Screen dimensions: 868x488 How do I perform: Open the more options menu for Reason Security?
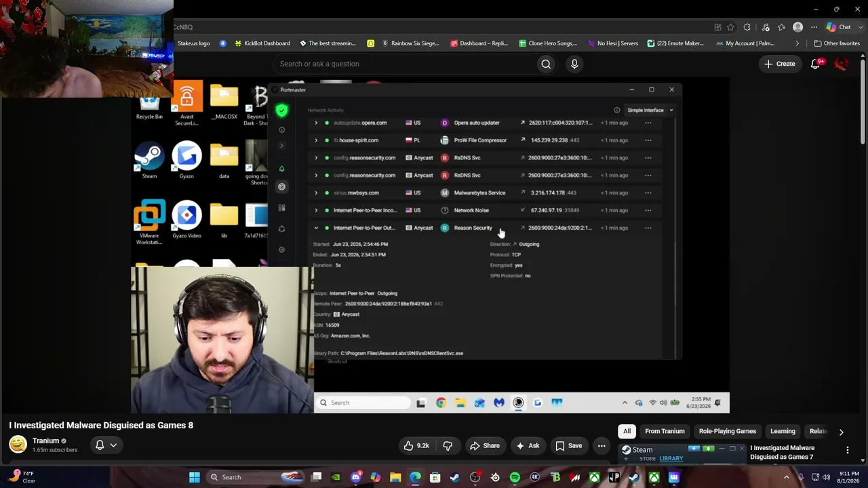coord(648,228)
